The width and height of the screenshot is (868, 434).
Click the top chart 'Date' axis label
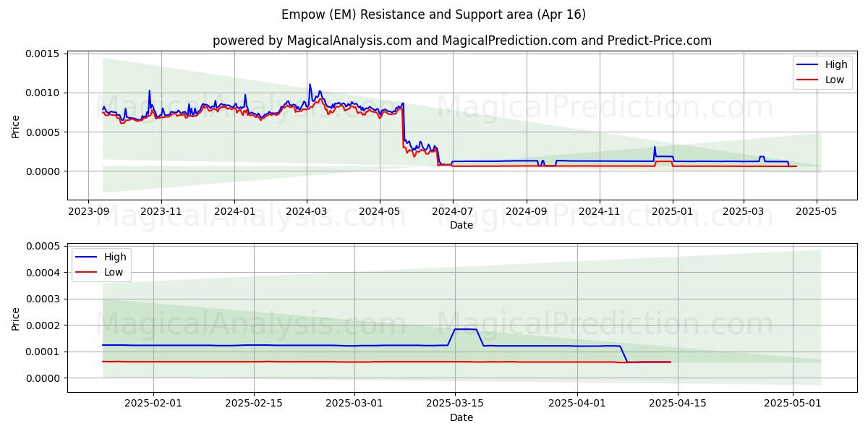(x=461, y=225)
